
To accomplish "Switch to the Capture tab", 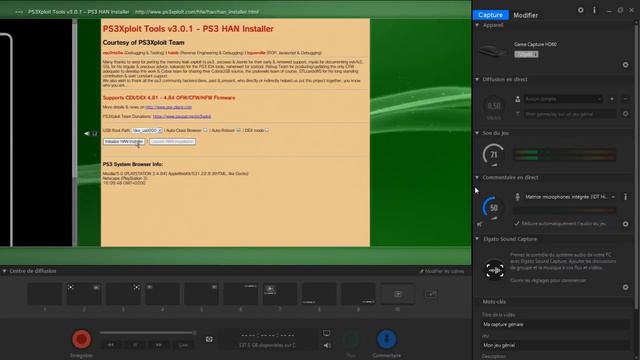I will tap(491, 15).
